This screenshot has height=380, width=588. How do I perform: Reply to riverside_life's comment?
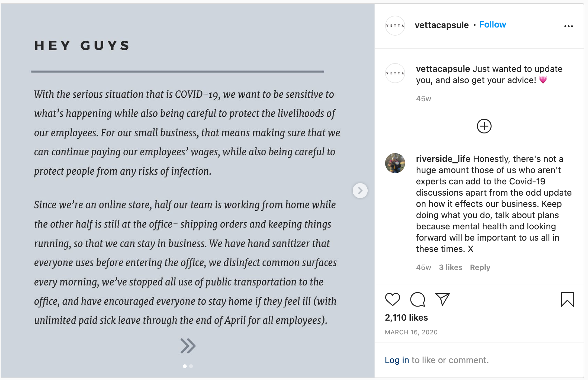(480, 267)
